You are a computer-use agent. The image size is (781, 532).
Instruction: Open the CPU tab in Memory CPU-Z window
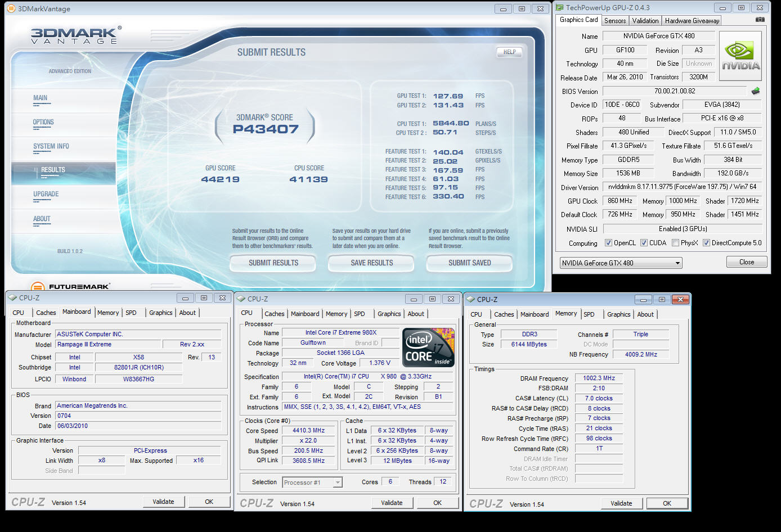pyautogui.click(x=476, y=314)
